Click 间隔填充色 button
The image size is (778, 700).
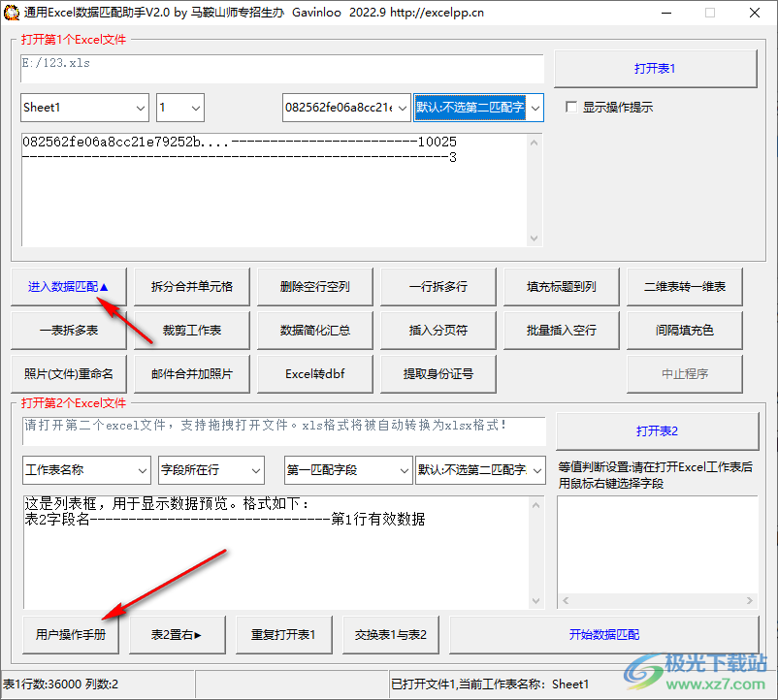click(x=685, y=331)
